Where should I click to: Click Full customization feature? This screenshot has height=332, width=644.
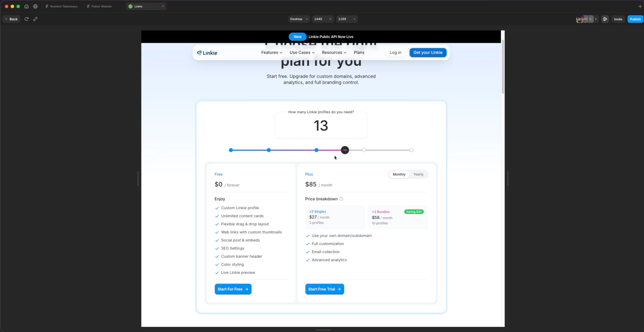pos(328,244)
